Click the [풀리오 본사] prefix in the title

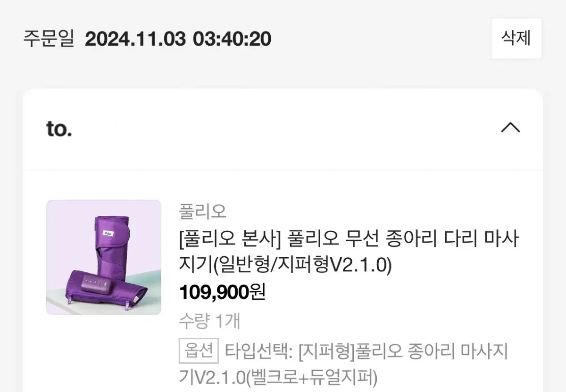click(x=230, y=240)
